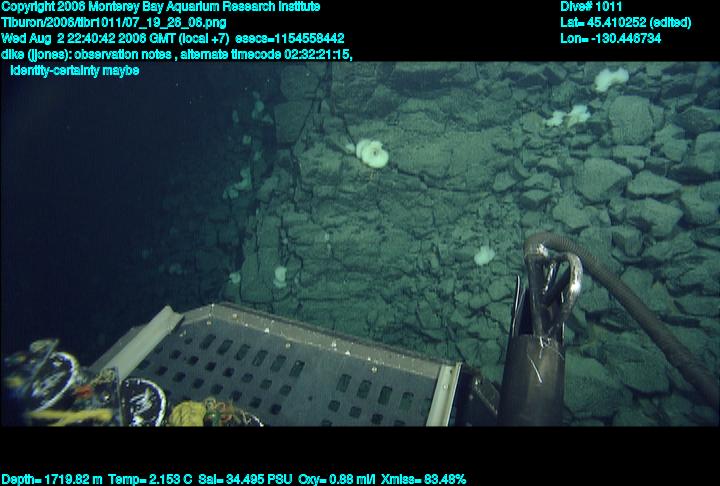Click the "dike (jjones): observation notes" annotation
Image resolution: width=720 pixels, height=486 pixels.
(86, 55)
